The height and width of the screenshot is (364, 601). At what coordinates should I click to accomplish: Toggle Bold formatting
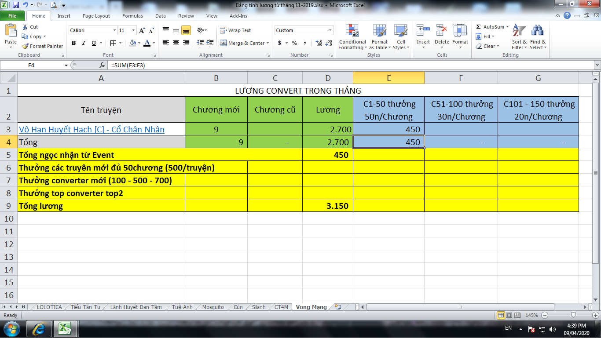tap(73, 43)
